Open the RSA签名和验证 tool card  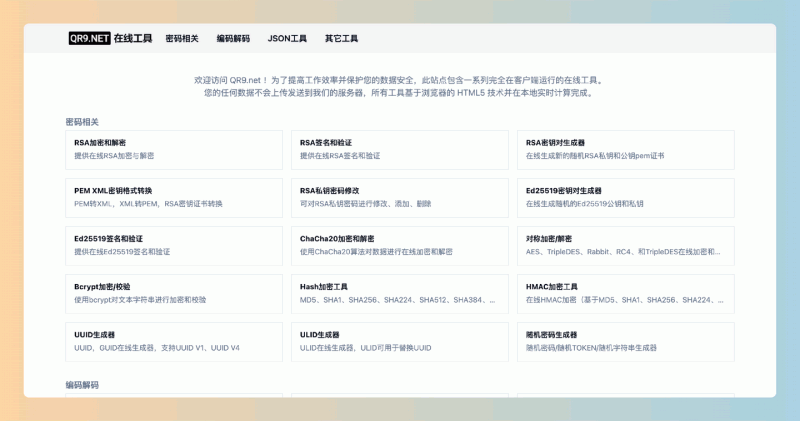coord(400,150)
